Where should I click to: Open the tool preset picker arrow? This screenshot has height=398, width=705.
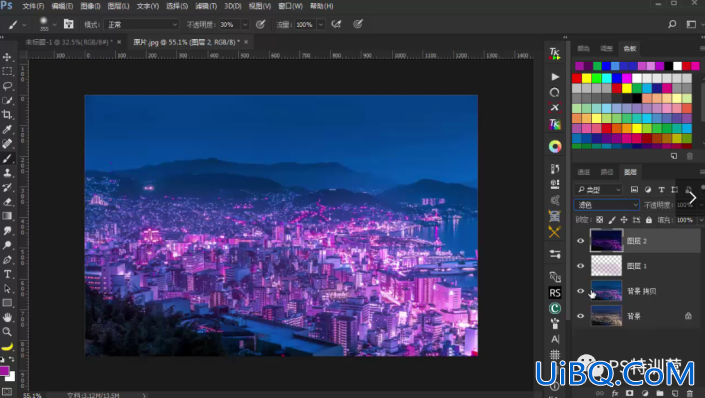tap(24, 25)
